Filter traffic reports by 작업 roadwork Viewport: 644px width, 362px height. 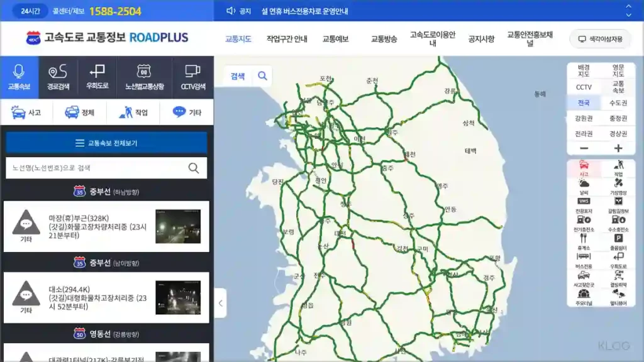pyautogui.click(x=133, y=112)
